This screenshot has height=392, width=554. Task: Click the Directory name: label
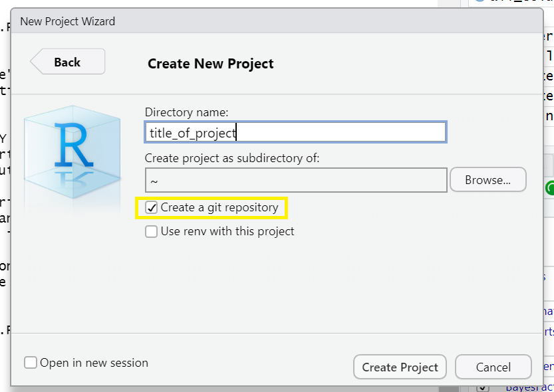tap(186, 112)
